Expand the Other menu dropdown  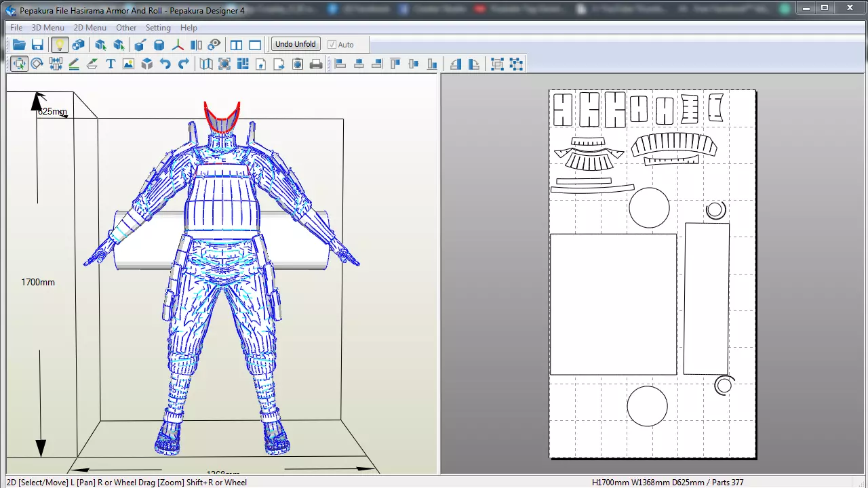(x=126, y=28)
